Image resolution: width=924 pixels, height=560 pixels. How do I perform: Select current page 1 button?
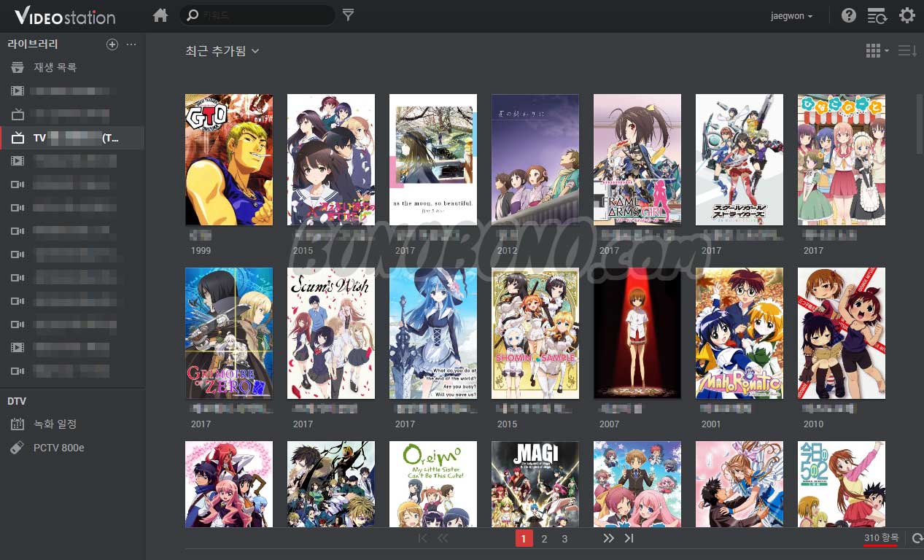click(524, 539)
